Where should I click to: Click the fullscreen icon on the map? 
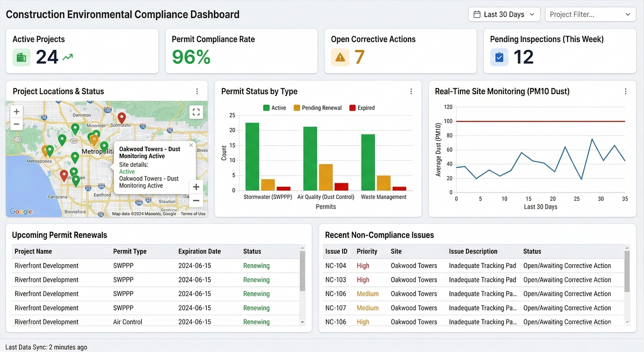[196, 112]
